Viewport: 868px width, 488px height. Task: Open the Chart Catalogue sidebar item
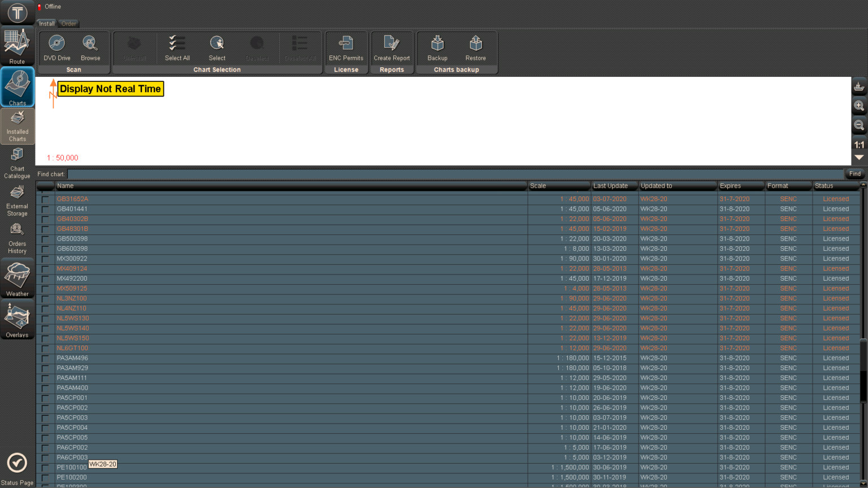point(18,163)
